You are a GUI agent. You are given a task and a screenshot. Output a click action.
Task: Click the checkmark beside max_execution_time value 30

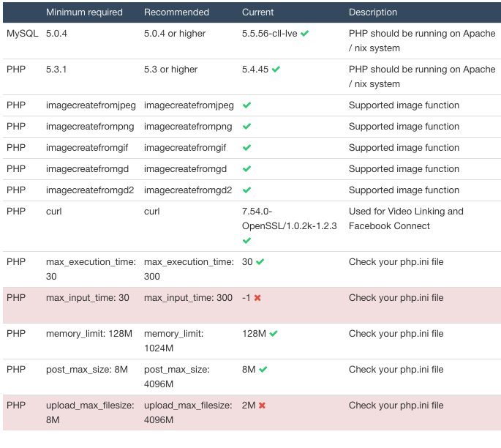click(x=260, y=261)
